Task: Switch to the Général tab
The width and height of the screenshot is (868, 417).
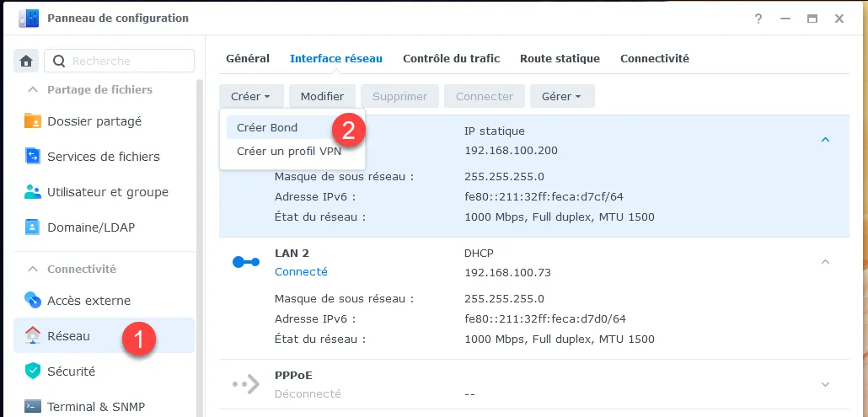Action: click(248, 59)
